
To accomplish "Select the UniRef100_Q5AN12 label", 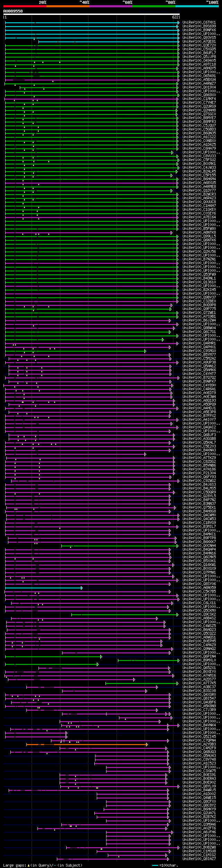I will pos(199,366).
